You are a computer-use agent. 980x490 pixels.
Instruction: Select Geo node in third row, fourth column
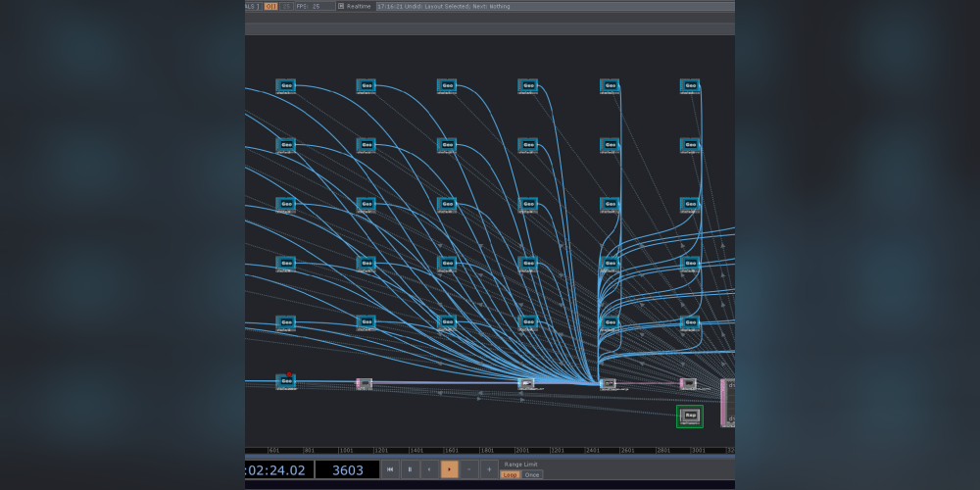[x=528, y=205]
